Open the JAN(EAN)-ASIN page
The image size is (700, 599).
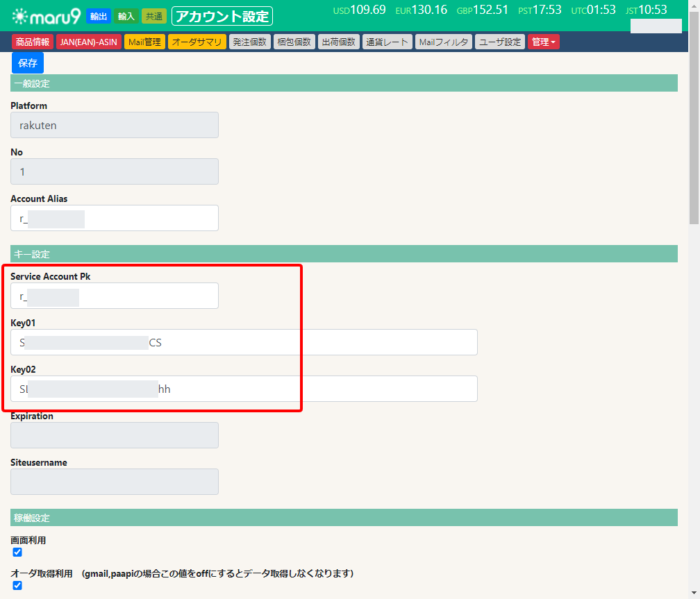88,42
